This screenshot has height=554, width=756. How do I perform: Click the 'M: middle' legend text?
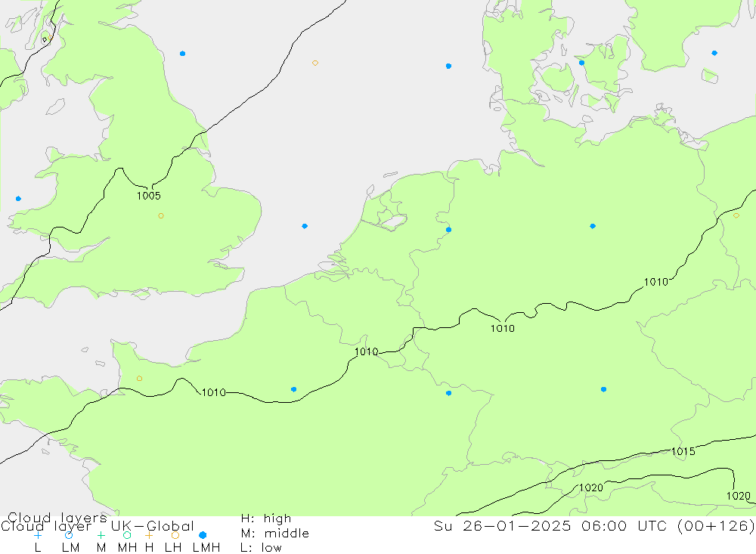[275, 534]
